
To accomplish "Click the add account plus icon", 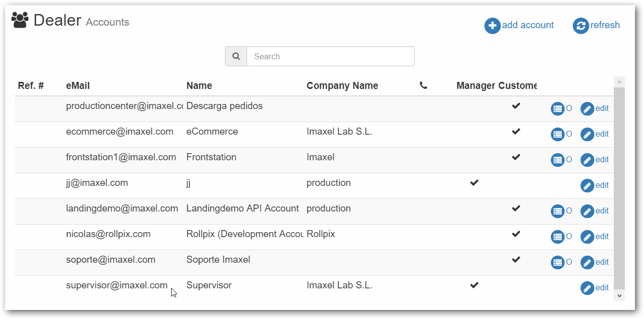I will (x=493, y=26).
